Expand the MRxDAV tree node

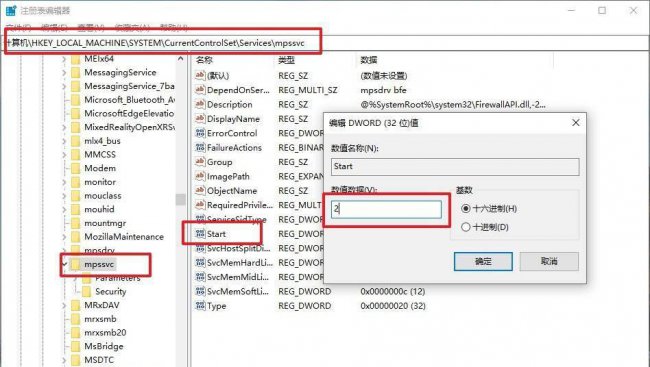[x=64, y=305]
